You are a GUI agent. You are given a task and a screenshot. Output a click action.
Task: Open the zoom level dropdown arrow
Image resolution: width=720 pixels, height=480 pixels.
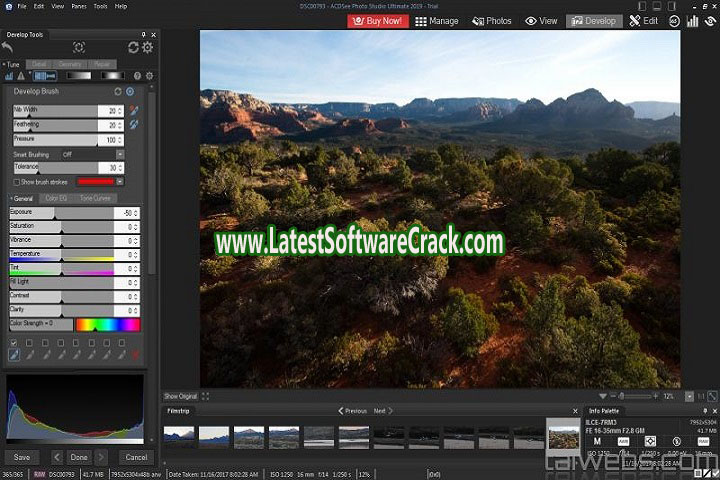(x=689, y=396)
